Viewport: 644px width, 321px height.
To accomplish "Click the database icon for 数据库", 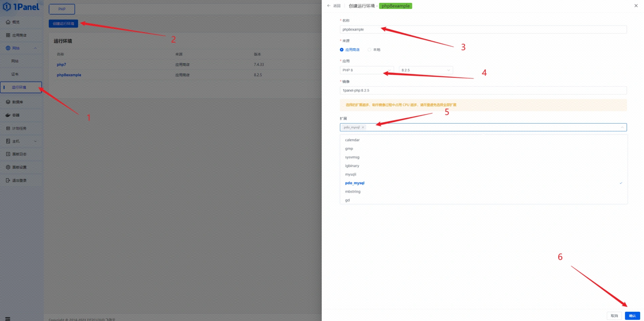I will pyautogui.click(x=8, y=102).
